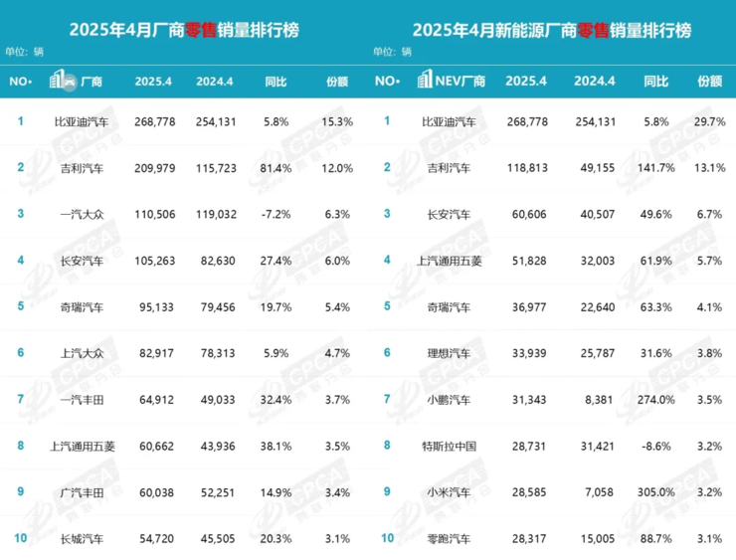
Task: Select the 60,038 sales value
Action: pos(156,492)
